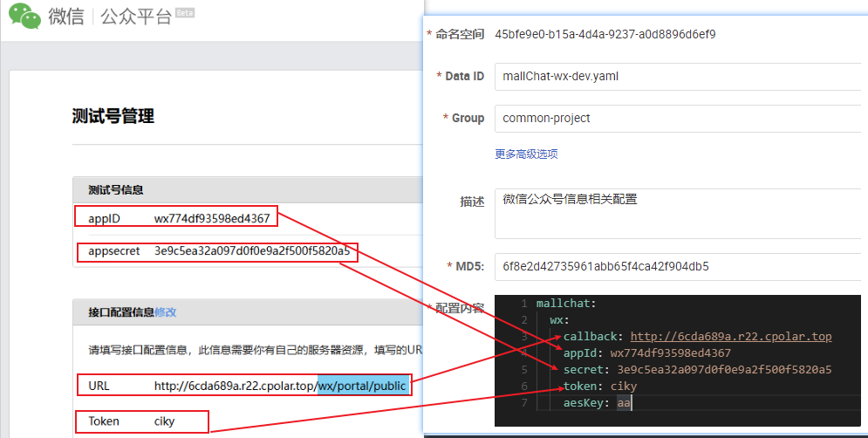Click the secret line in config editor
Image resolution: width=868 pixels, height=438 pixels.
(x=698, y=369)
